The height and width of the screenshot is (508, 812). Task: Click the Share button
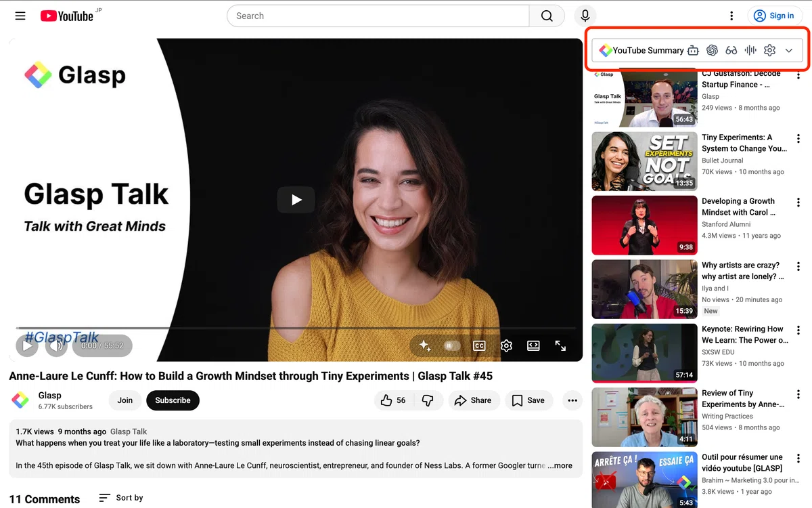pyautogui.click(x=473, y=400)
